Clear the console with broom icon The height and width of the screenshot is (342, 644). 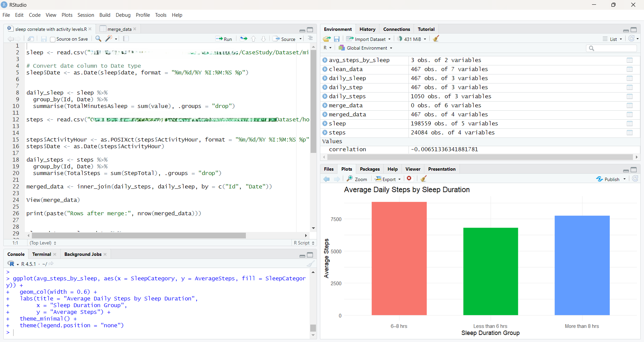[x=311, y=264]
